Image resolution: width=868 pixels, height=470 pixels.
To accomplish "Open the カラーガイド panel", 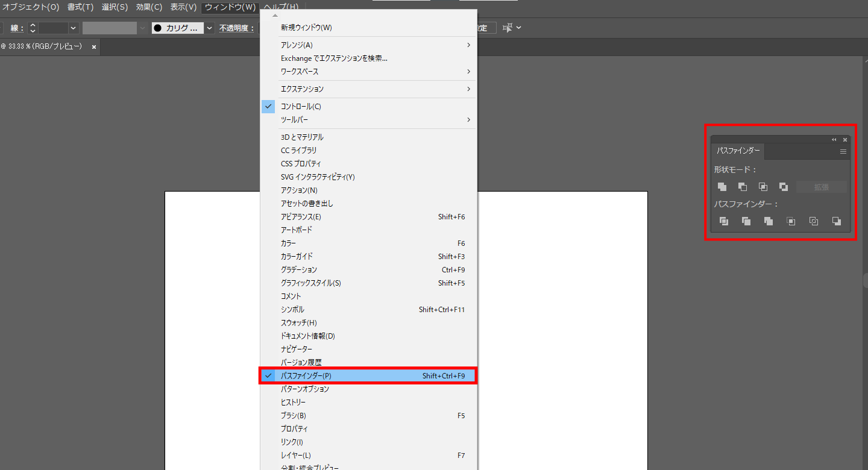I will click(368, 257).
